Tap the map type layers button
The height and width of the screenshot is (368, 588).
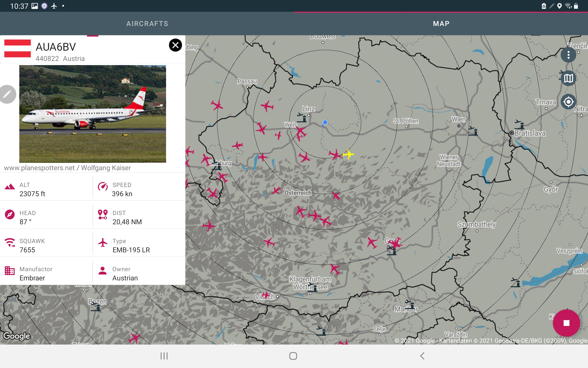568,78
